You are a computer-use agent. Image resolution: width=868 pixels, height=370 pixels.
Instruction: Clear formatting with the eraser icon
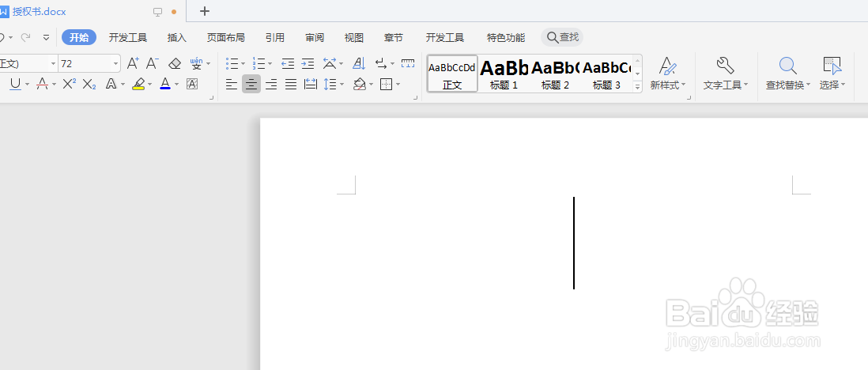pos(175,64)
